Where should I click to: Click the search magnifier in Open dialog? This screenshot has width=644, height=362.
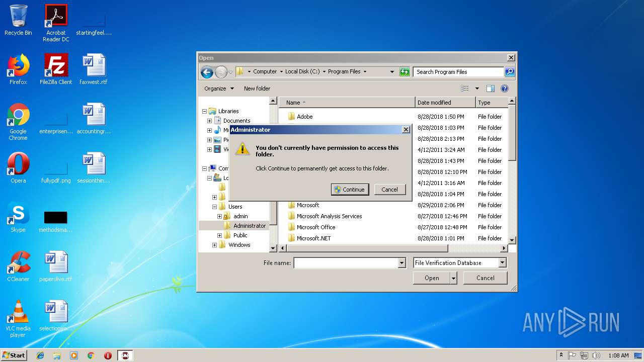click(x=510, y=72)
